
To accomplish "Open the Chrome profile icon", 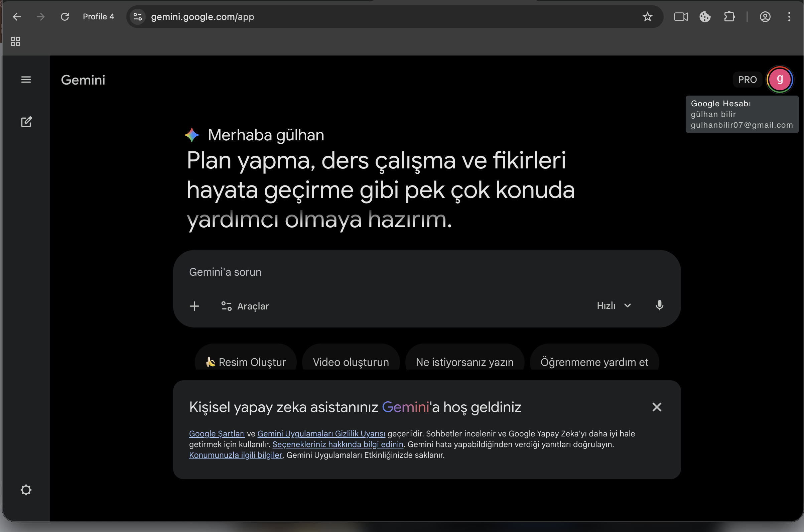I will pyautogui.click(x=765, y=17).
